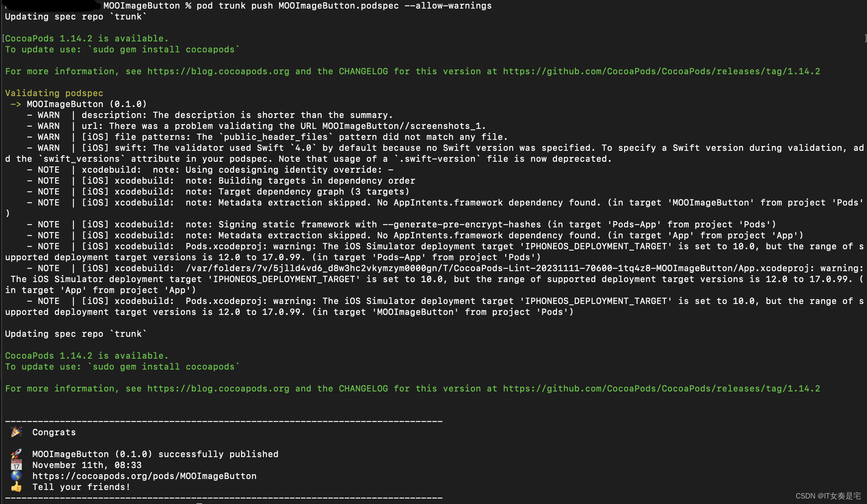Click the 'Tell your friends!' text
This screenshot has width=867, height=504.
pos(81,487)
